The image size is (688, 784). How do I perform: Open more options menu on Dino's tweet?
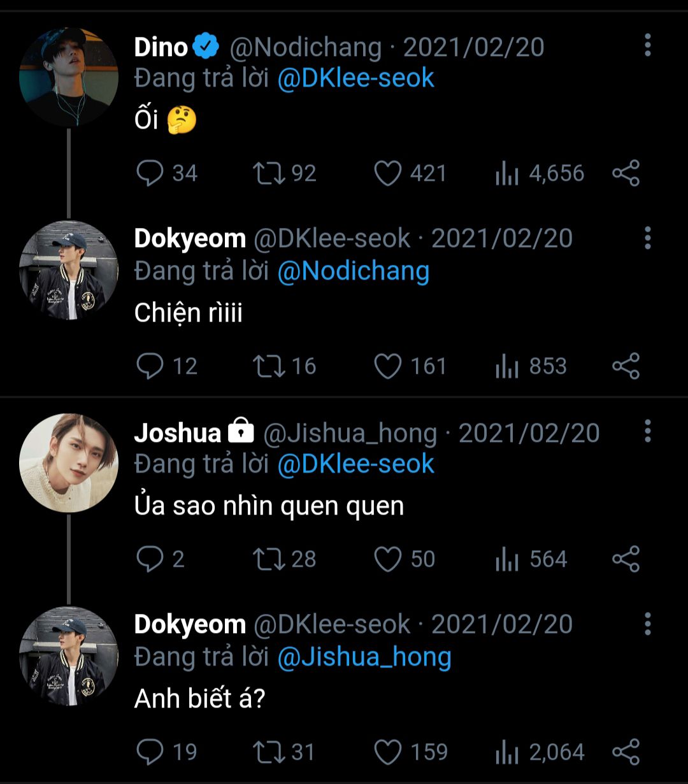pyautogui.click(x=647, y=45)
